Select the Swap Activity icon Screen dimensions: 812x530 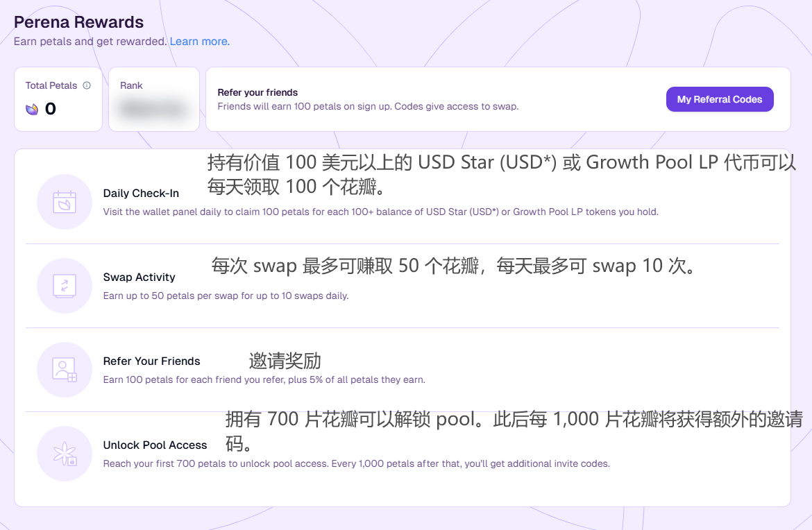coord(65,286)
